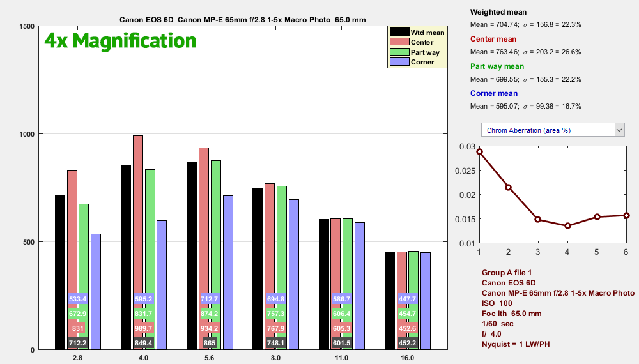Click the Center mean heading
The width and height of the screenshot is (639, 364).
pyautogui.click(x=493, y=39)
